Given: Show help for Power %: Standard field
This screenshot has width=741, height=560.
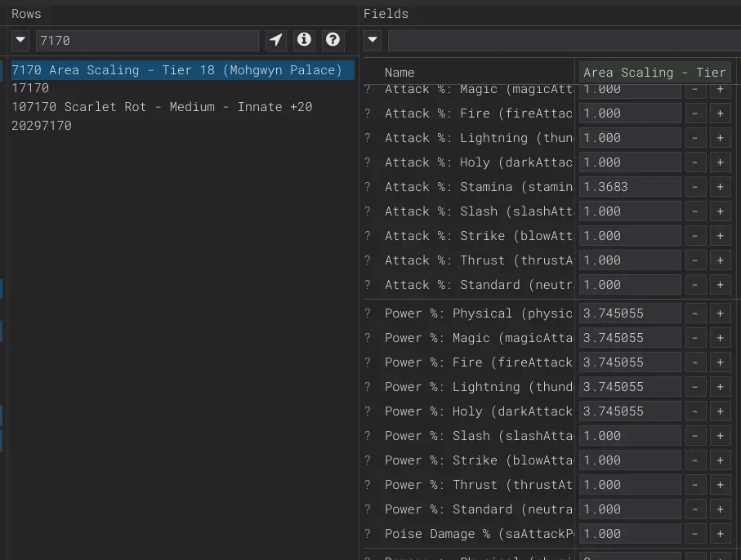Looking at the screenshot, I should [368, 509].
